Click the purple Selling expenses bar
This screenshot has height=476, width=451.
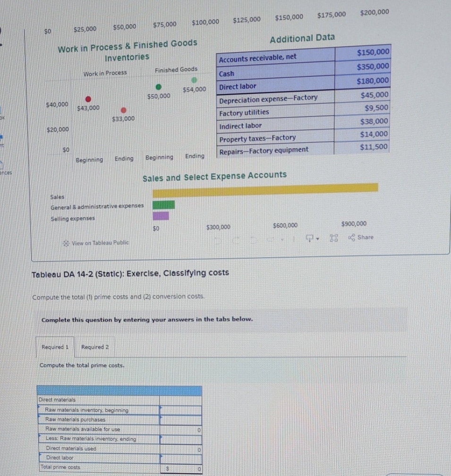[x=161, y=216]
